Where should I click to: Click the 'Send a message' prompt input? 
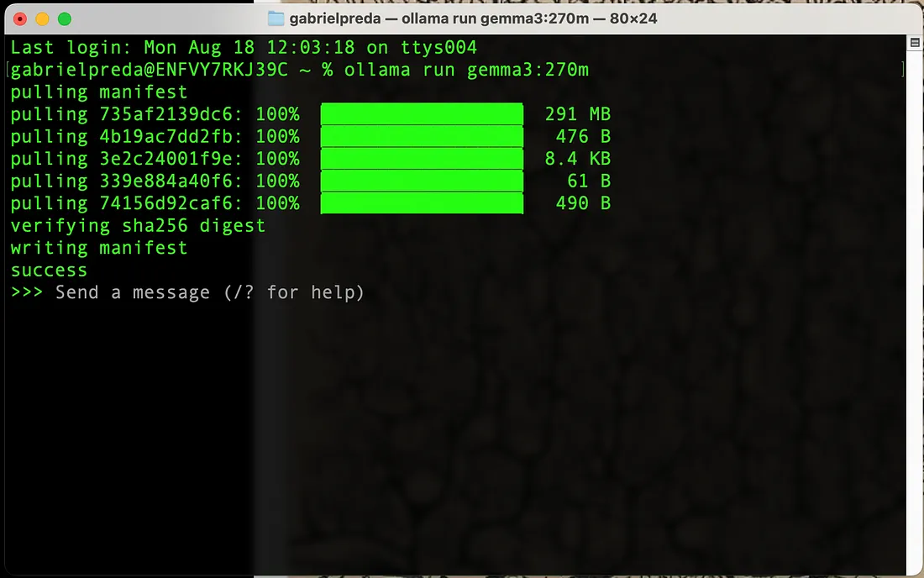(209, 292)
